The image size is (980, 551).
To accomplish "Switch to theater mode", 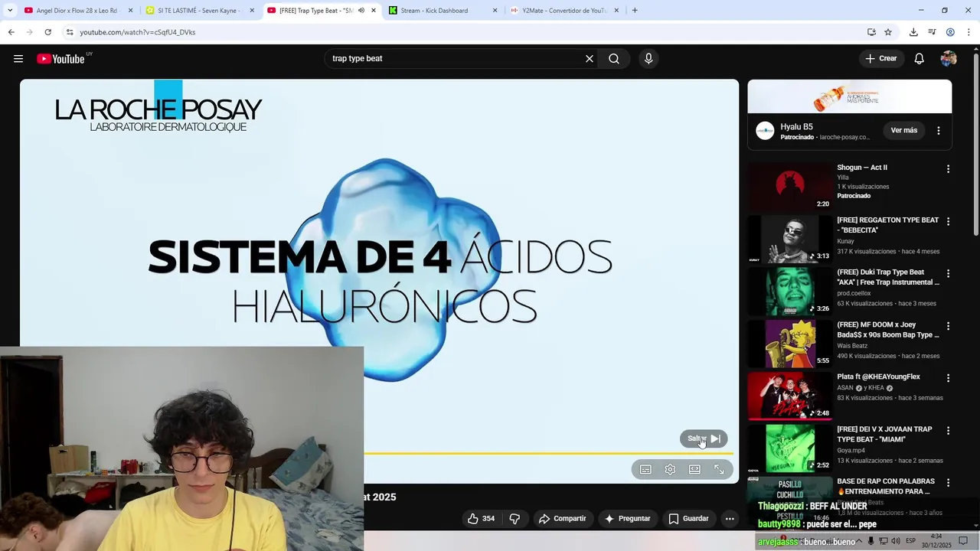I will pos(694,469).
